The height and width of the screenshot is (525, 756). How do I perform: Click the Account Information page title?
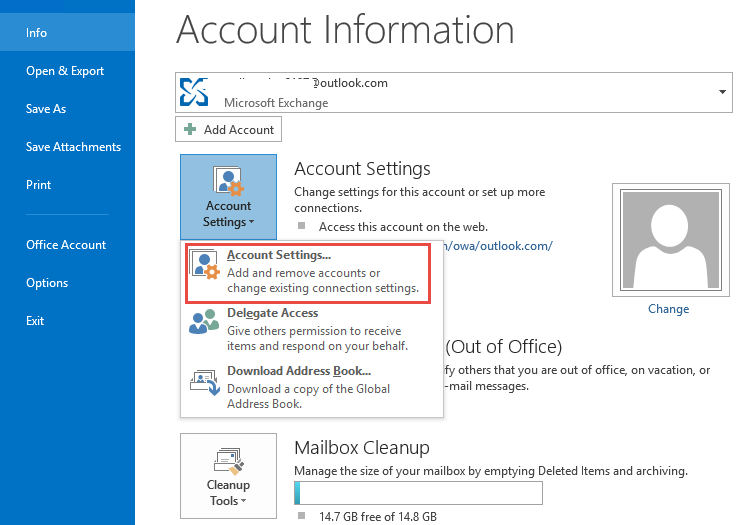(345, 30)
